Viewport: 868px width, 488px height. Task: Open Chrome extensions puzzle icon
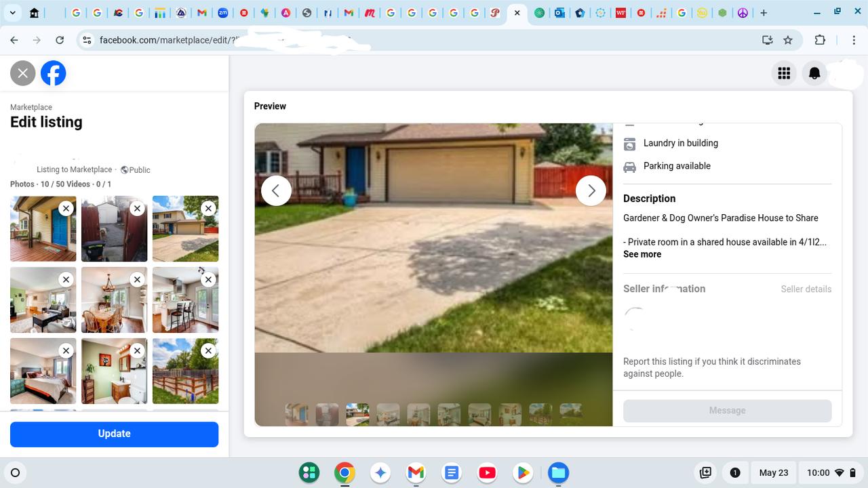(820, 40)
